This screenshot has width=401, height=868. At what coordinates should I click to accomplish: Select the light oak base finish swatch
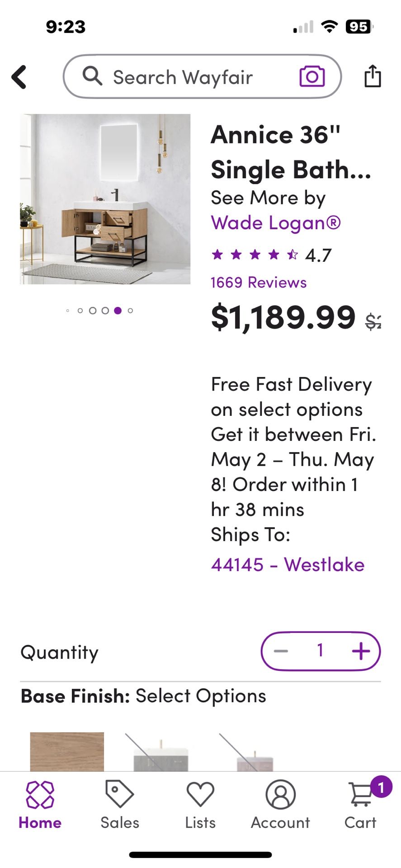[x=67, y=751]
